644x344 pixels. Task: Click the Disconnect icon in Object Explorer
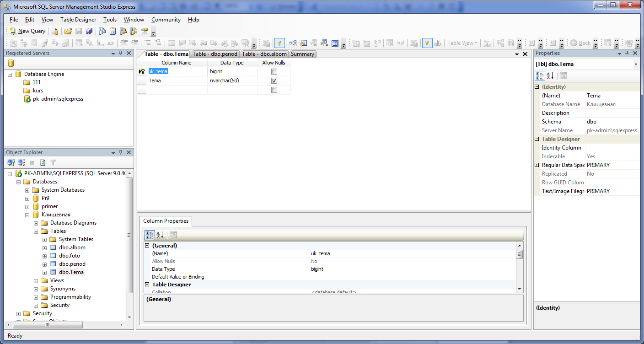point(21,162)
